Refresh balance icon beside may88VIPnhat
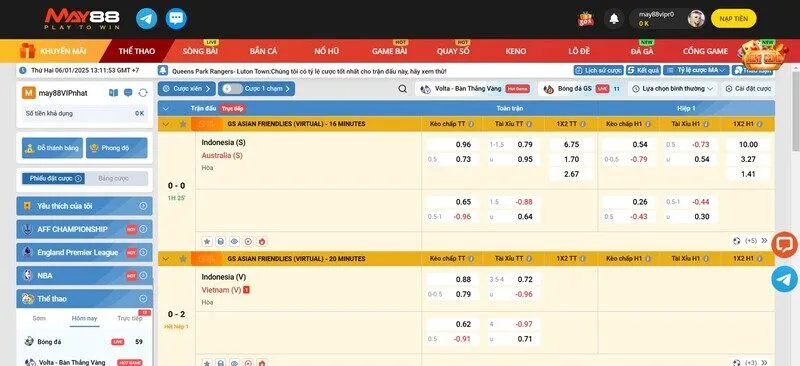800x366 pixels. point(143,92)
